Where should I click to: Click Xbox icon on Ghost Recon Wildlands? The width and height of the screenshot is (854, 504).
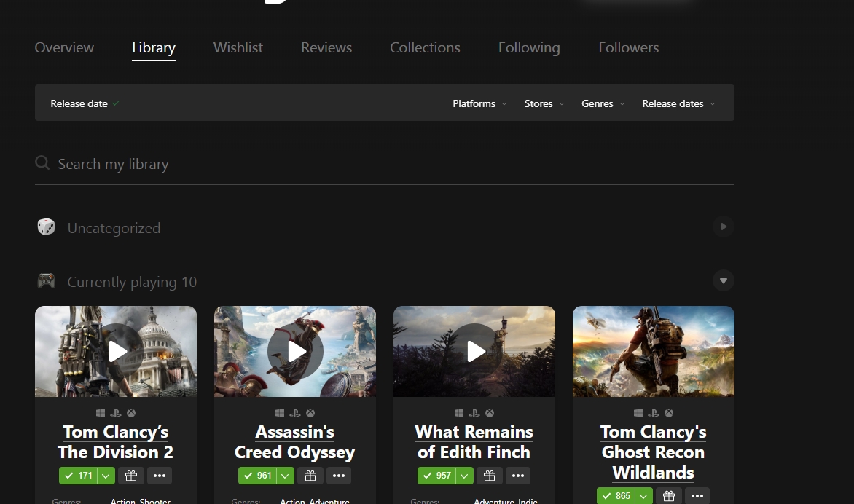point(669,413)
